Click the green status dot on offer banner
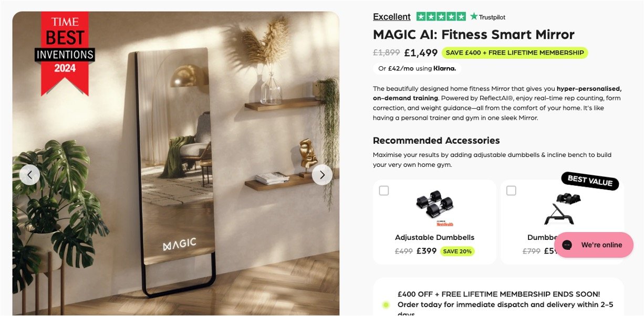Image resolution: width=644 pixels, height=316 pixels. pos(386,305)
